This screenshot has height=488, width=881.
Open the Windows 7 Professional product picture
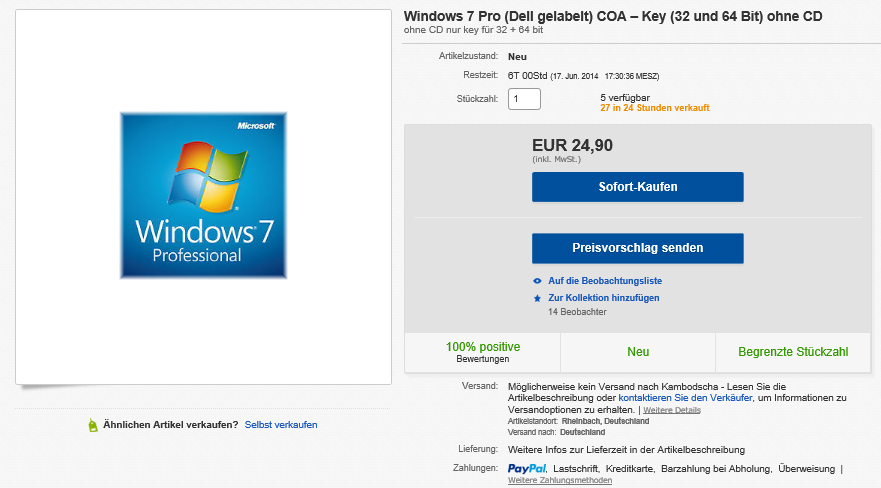click(203, 197)
